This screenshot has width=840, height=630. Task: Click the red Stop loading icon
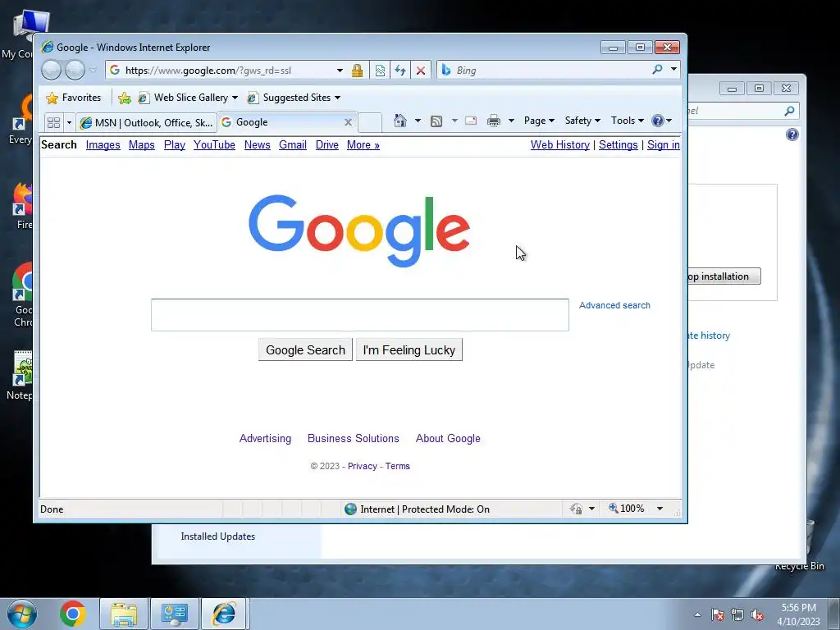tap(421, 71)
